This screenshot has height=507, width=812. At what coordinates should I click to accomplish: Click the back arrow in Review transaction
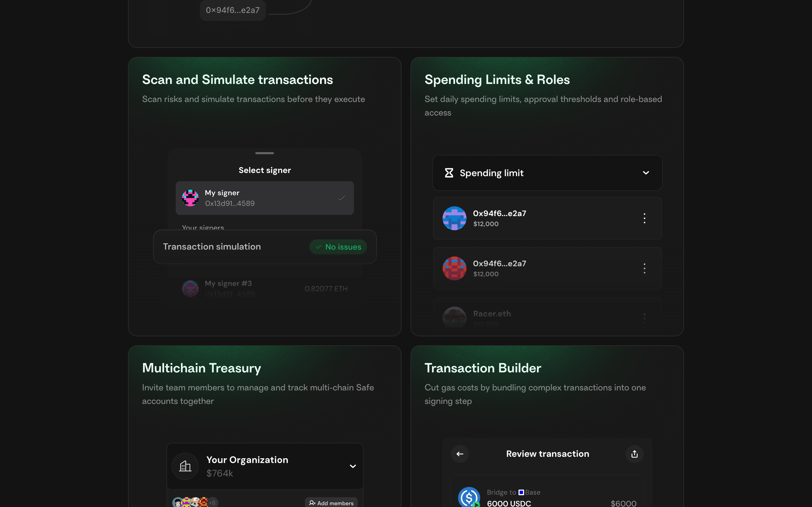click(460, 454)
